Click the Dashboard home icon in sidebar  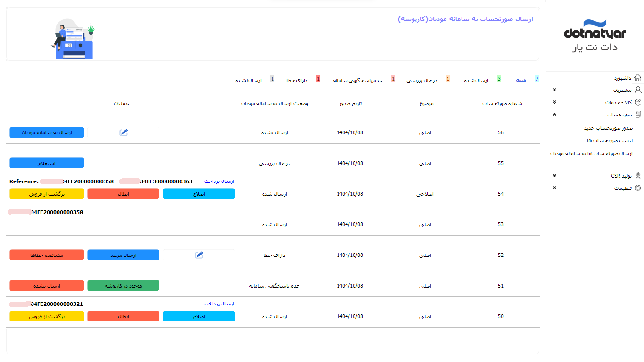point(638,78)
